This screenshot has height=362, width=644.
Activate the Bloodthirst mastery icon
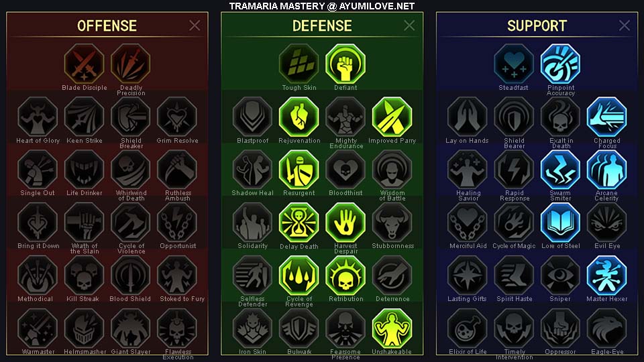click(345, 170)
